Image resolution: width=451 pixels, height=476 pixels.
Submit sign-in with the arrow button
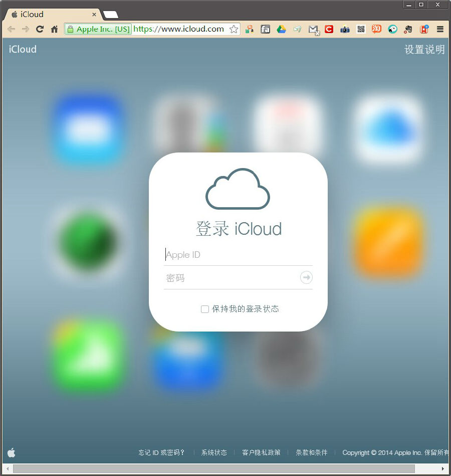click(x=306, y=277)
